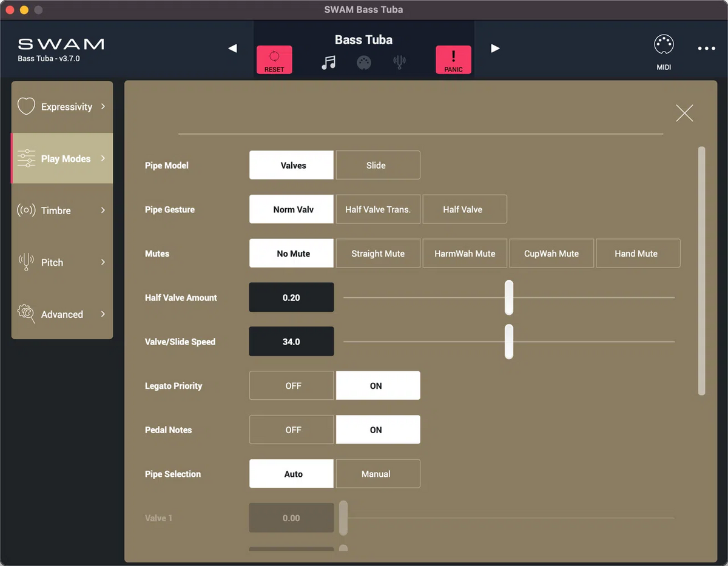Select the Pitch sidebar icon
This screenshot has height=566, width=728.
point(25,262)
